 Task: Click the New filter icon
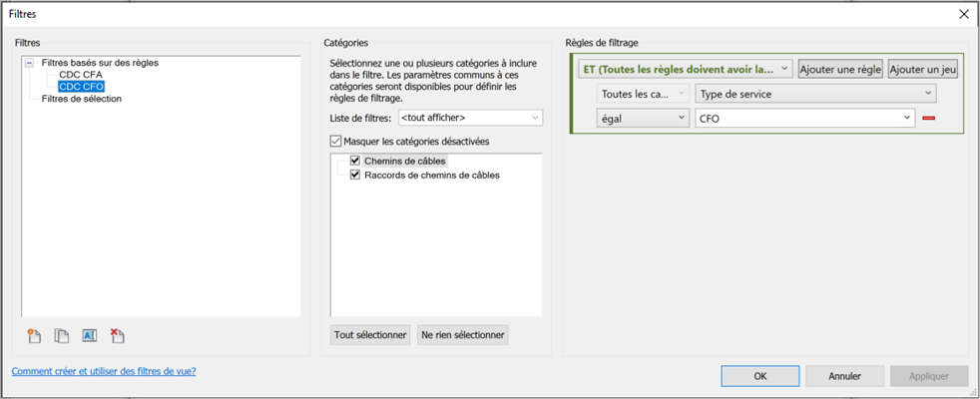(x=34, y=336)
